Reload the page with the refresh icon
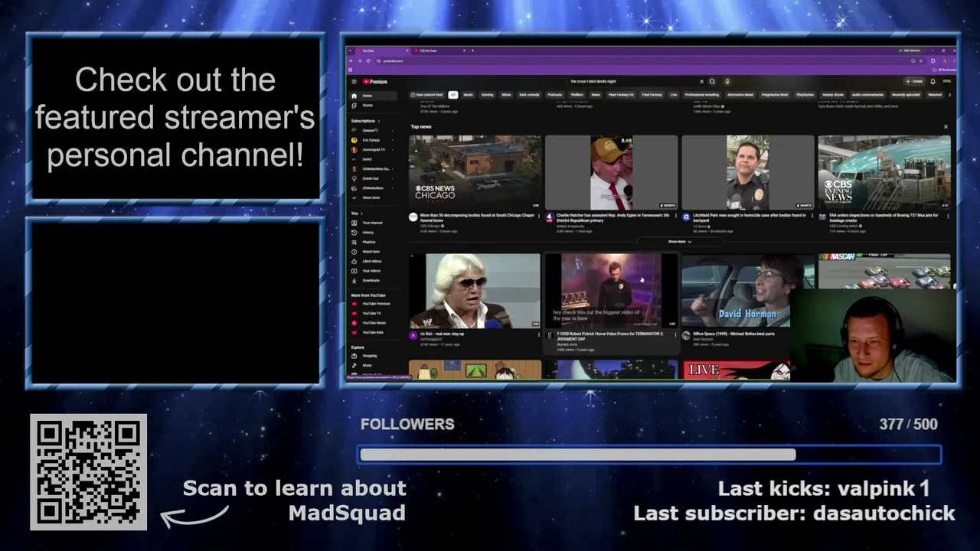Viewport: 980px width, 551px height. pyautogui.click(x=368, y=60)
